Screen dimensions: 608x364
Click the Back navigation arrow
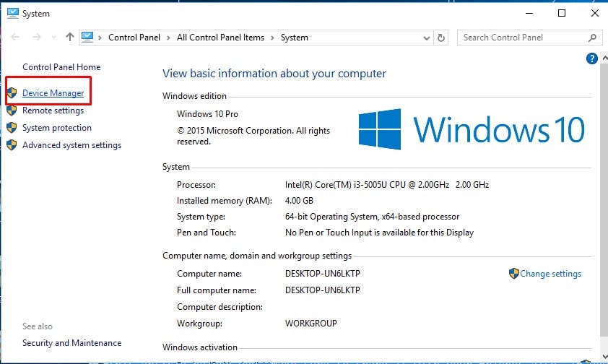click(15, 38)
